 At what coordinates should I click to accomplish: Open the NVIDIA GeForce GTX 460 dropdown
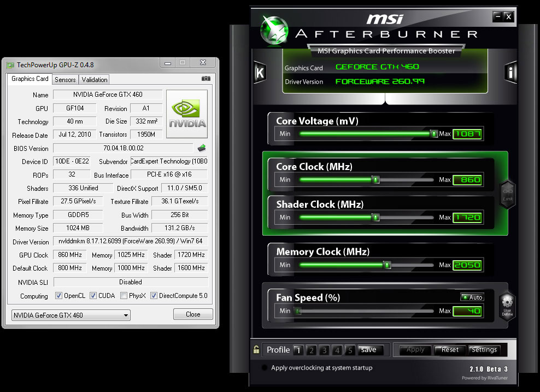coord(71,315)
